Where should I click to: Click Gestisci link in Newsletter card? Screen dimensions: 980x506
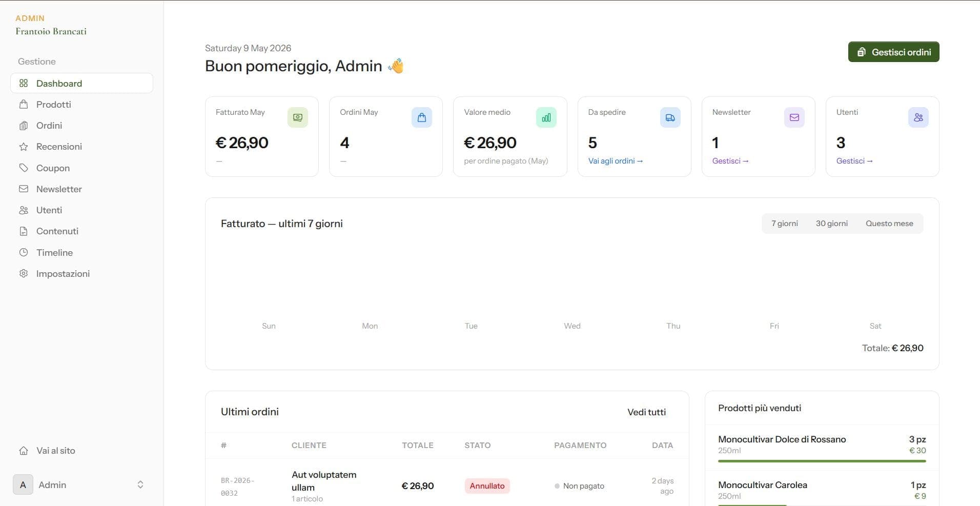(730, 161)
